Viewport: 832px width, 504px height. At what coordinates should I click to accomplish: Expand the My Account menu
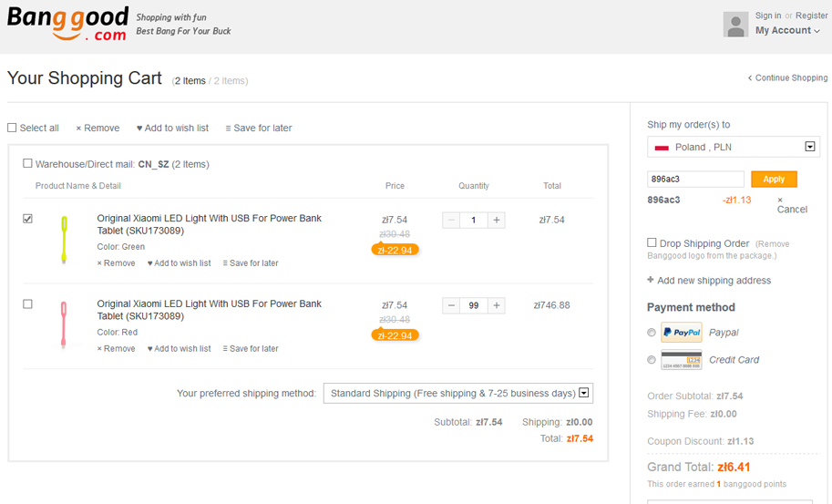pyautogui.click(x=787, y=30)
